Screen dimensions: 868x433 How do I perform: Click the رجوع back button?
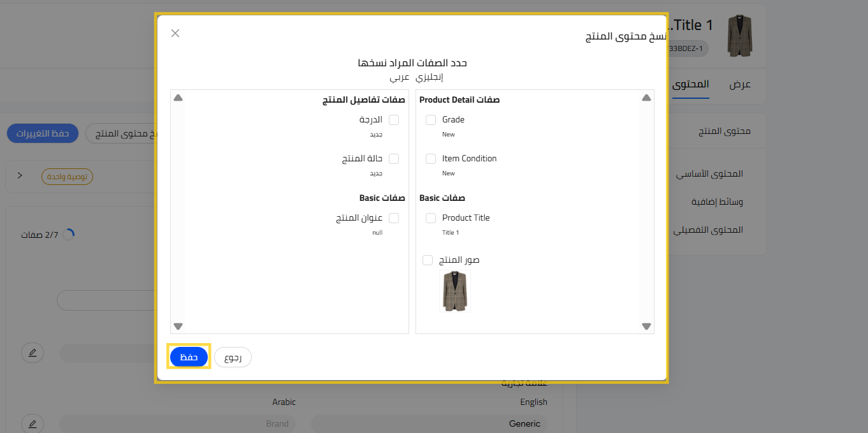point(233,358)
